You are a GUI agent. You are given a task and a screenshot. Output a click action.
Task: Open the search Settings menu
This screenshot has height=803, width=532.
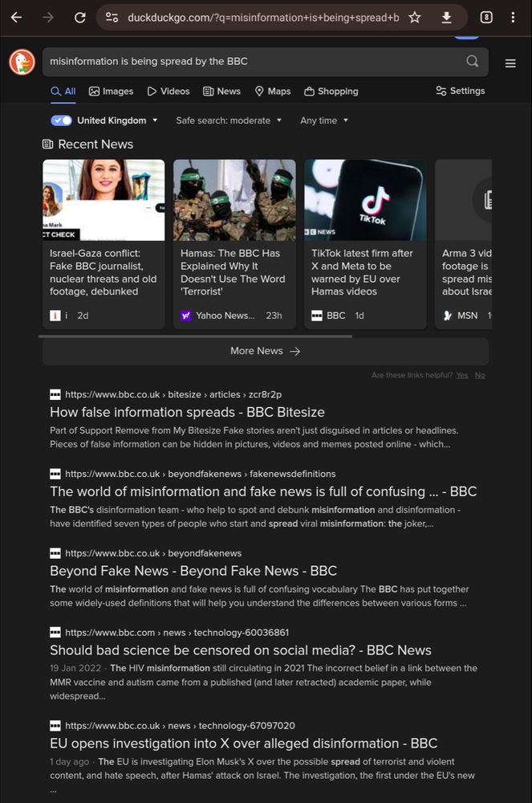(x=461, y=91)
